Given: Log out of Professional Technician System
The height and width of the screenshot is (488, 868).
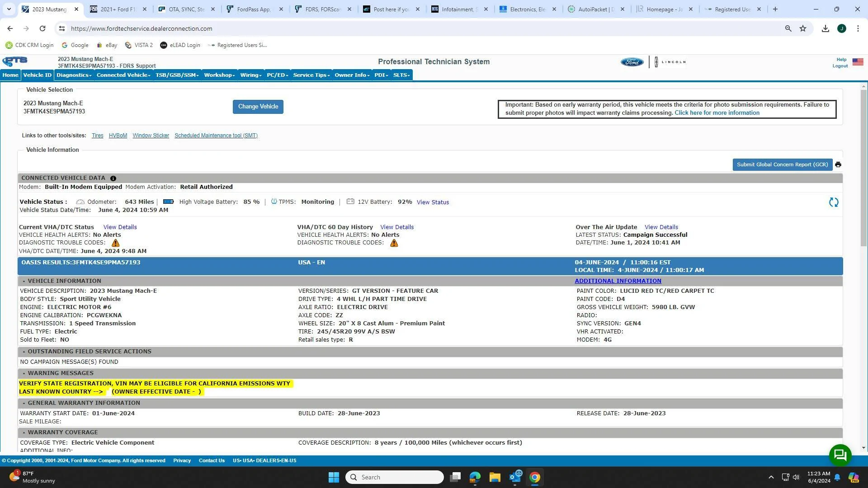Looking at the screenshot, I should pyautogui.click(x=840, y=66).
